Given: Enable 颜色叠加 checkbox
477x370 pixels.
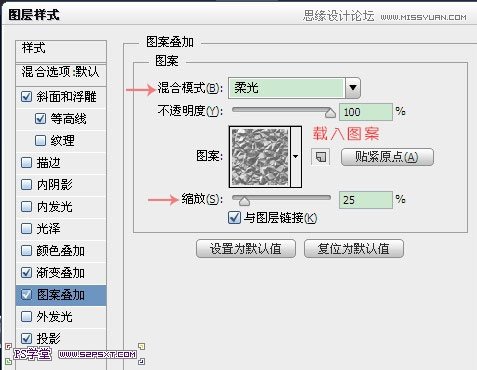Looking at the screenshot, I should click(26, 250).
